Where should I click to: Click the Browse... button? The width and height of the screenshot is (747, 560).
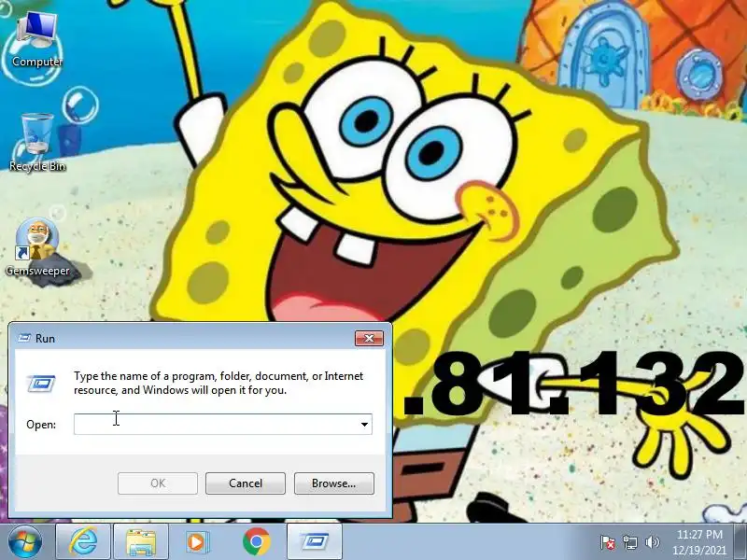click(334, 483)
